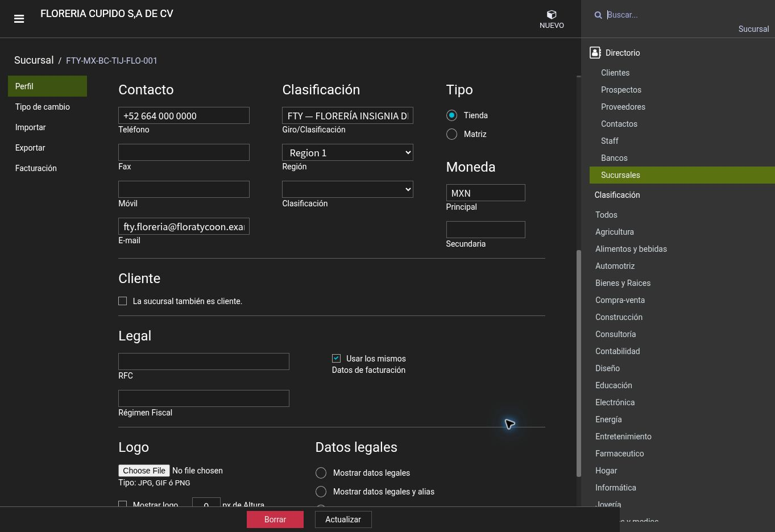Screen dimensions: 775x532
Task: Filter by Informática classification
Action: 616,488
